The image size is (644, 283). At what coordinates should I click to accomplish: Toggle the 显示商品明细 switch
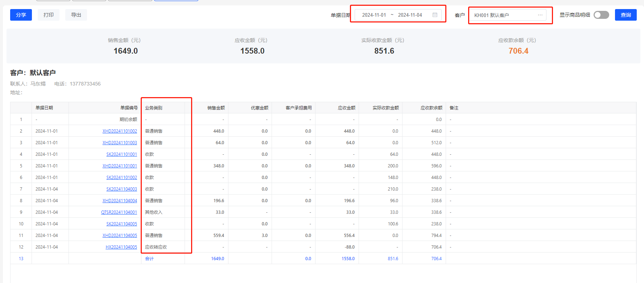pyautogui.click(x=601, y=15)
